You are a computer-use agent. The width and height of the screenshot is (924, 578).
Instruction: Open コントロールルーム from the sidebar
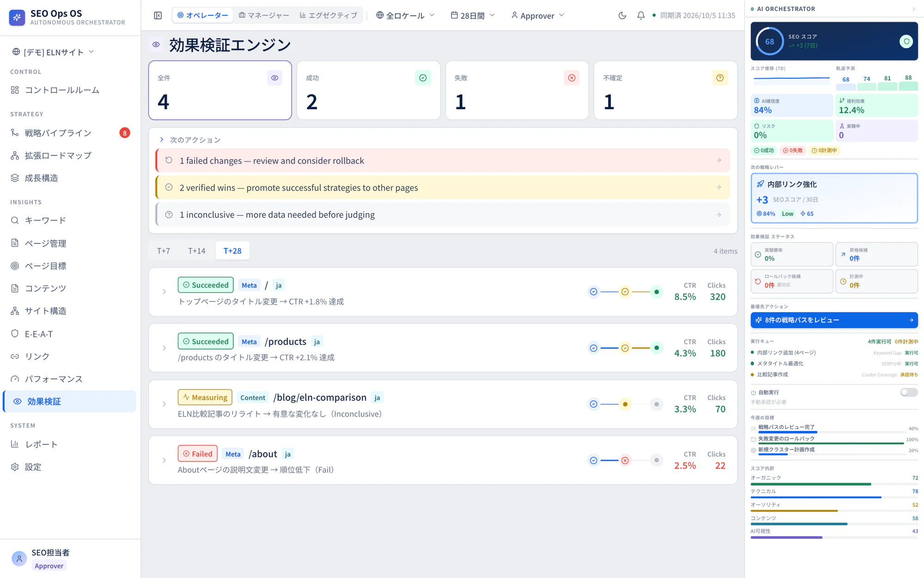pyautogui.click(x=69, y=90)
